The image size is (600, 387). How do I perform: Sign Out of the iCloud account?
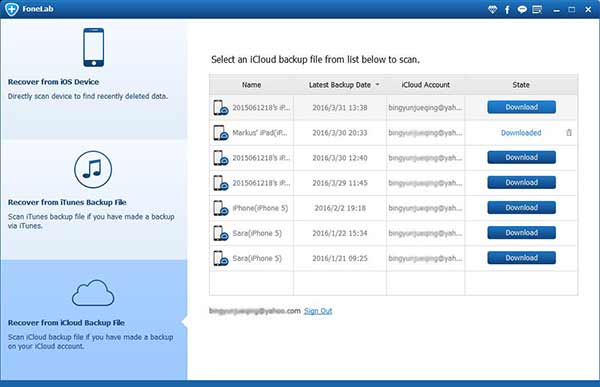[x=318, y=311]
